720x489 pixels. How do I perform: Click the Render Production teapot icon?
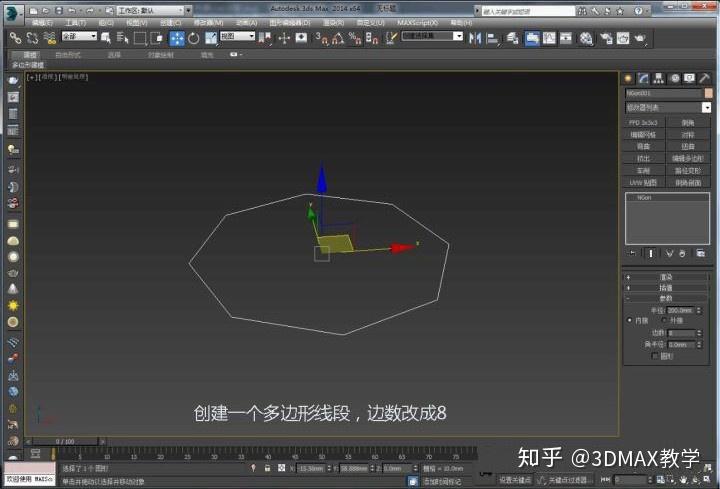point(640,39)
